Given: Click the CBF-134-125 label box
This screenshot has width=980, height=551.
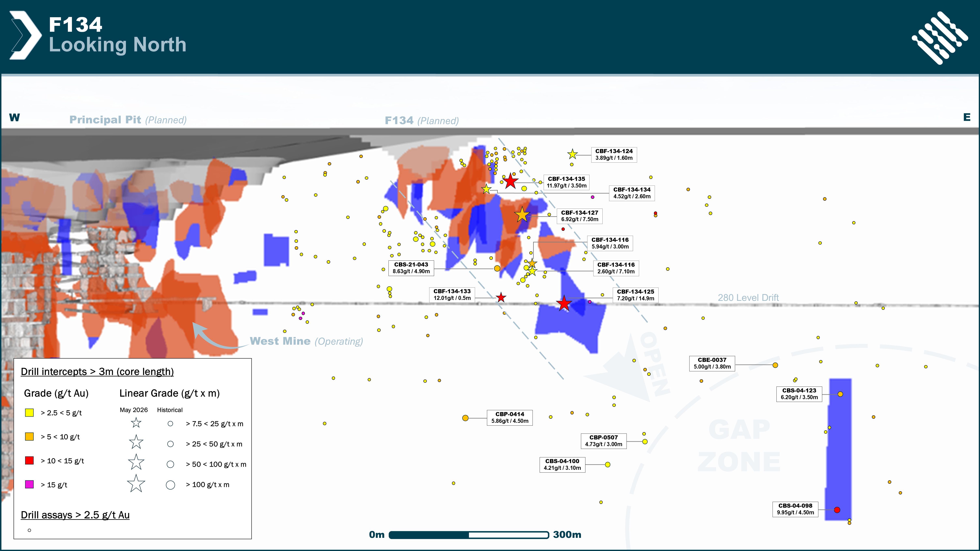Looking at the screenshot, I should [635, 295].
